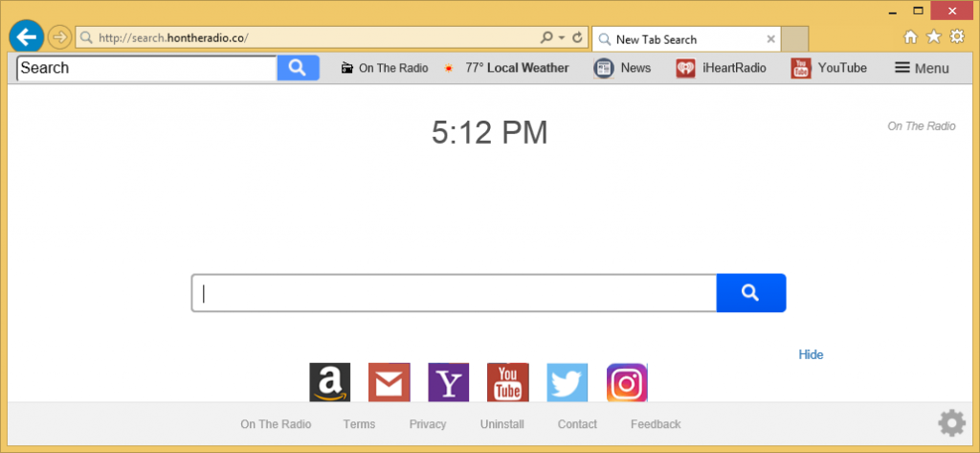Image resolution: width=980 pixels, height=453 pixels.
Task: Refresh the page with the reload icon
Action: point(577,37)
